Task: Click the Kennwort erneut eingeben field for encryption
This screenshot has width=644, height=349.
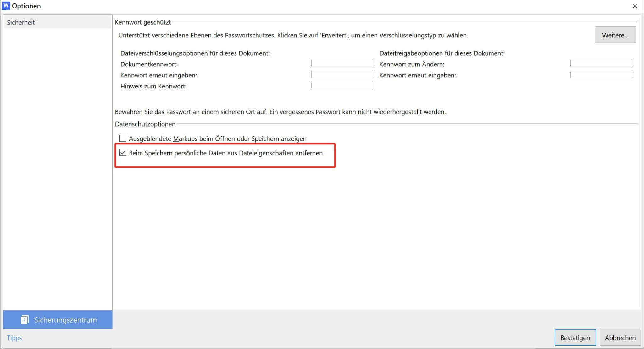Action: (x=342, y=75)
